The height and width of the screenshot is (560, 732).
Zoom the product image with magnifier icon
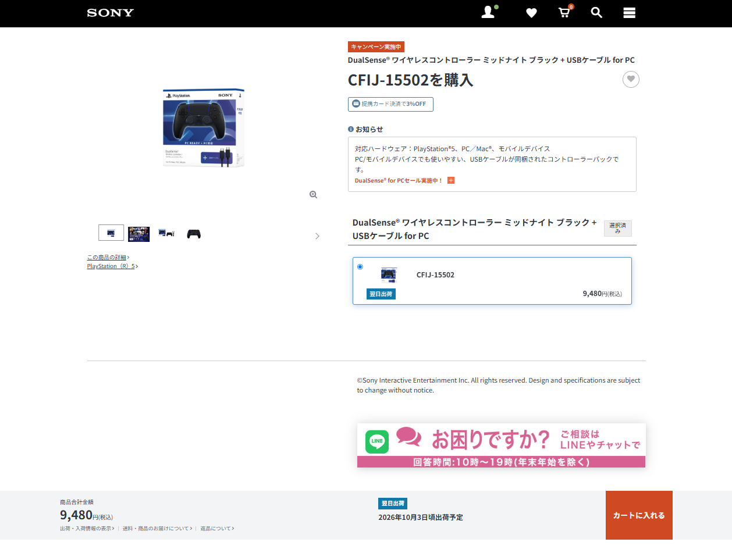(313, 195)
